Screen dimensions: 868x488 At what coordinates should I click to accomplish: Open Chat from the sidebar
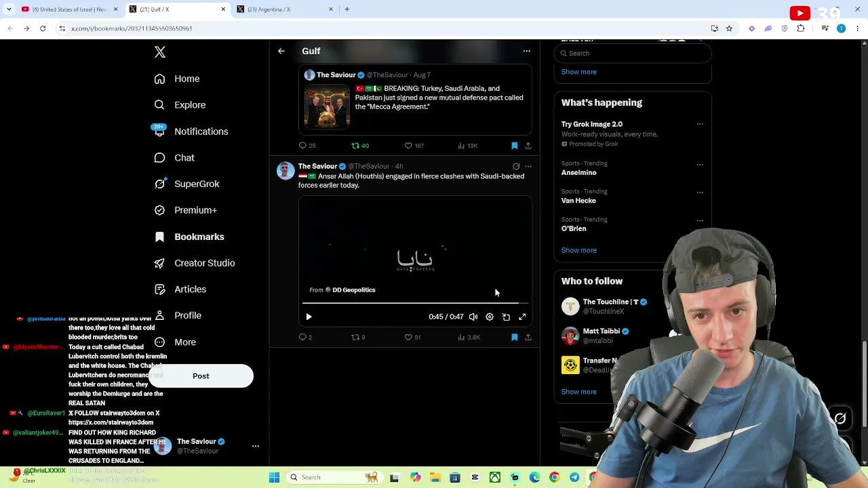coord(174,158)
